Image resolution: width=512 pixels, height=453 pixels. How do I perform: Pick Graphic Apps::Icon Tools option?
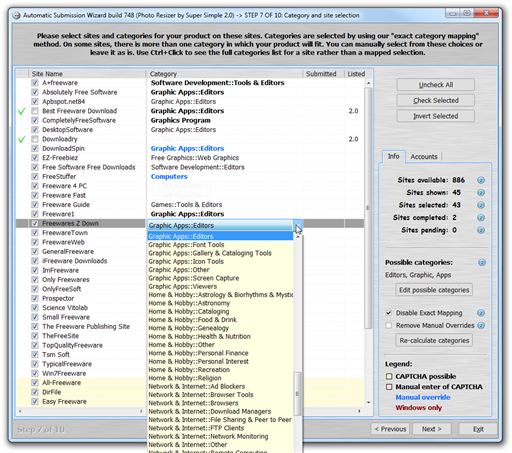(220, 261)
